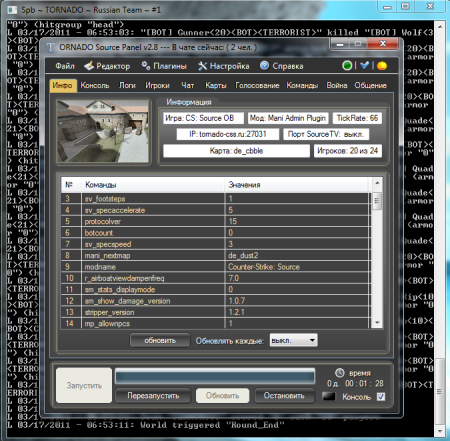Click the обновить button below the table

click(x=160, y=340)
